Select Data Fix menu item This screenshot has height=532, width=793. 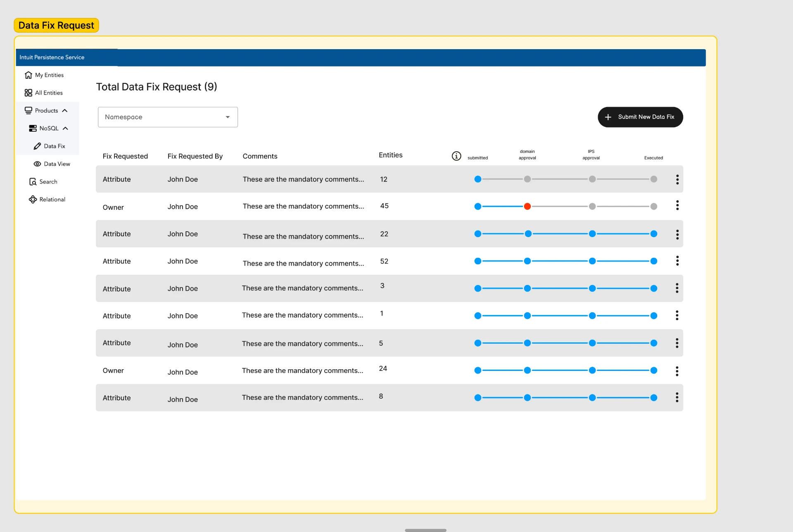(54, 146)
